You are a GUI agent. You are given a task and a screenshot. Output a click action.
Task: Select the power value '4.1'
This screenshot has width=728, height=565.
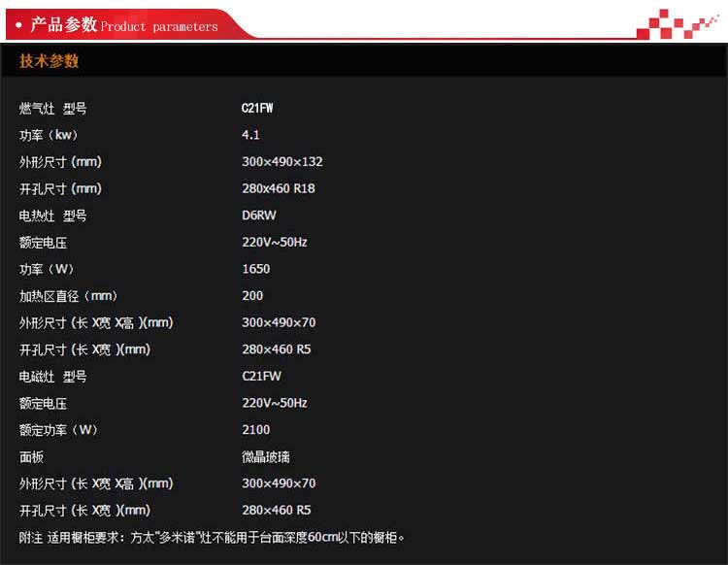coord(250,135)
